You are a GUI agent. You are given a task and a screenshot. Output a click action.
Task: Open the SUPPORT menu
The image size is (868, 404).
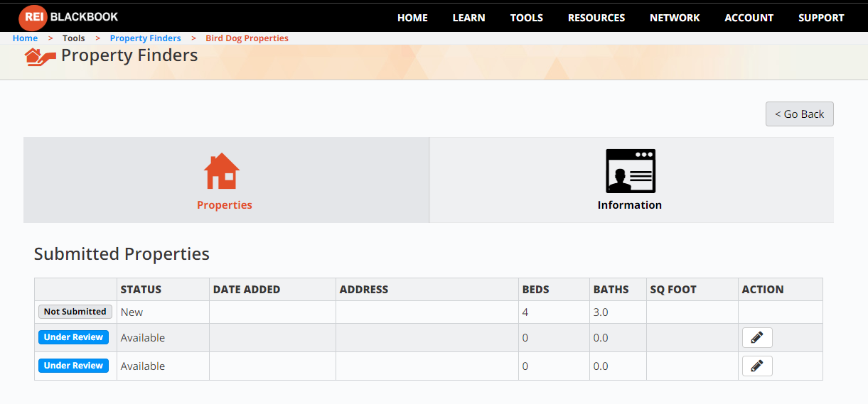coord(821,18)
